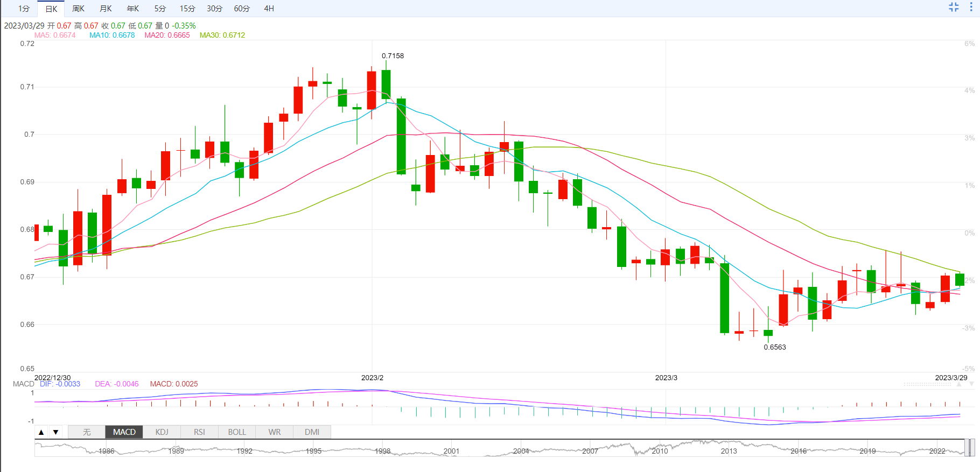This screenshot has height=472, width=980.
Task: Choose the DMI indicator tab
Action: [312, 432]
